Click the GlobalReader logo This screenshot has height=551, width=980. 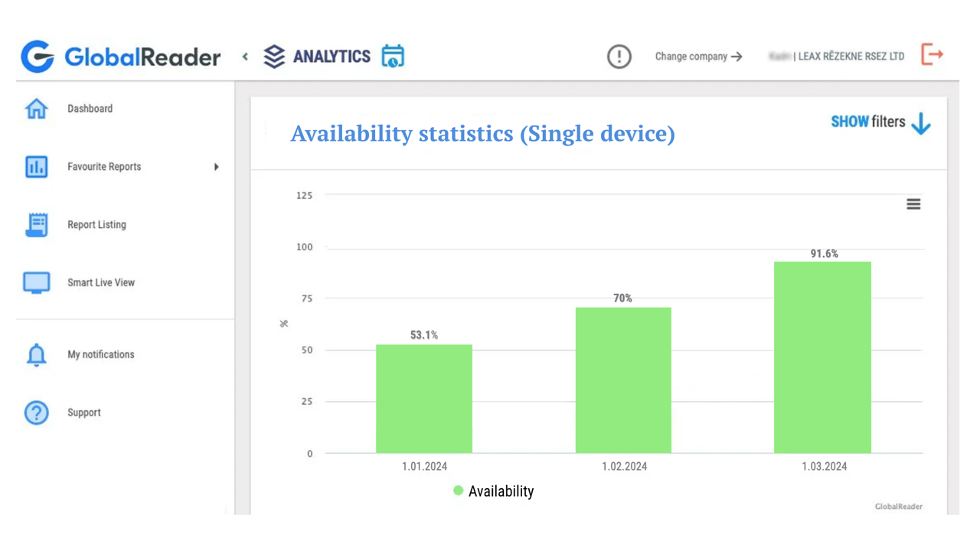coord(121,57)
